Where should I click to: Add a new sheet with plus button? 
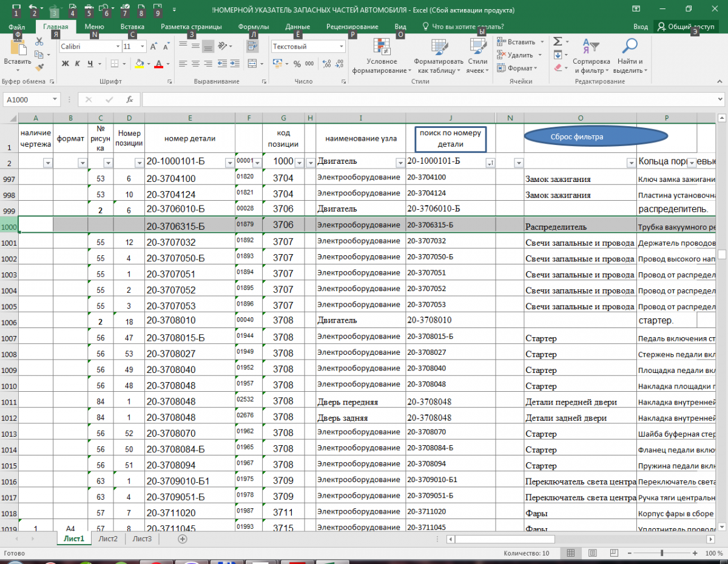(183, 539)
